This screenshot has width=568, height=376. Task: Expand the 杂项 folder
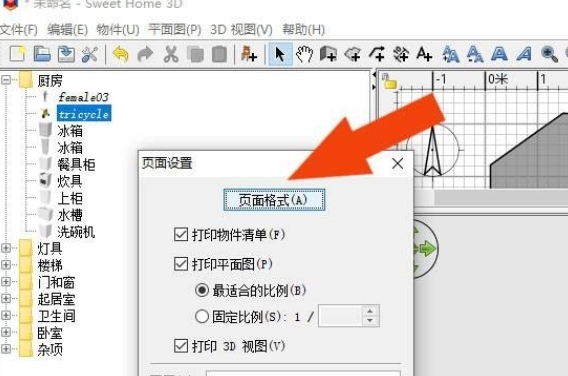[x=6, y=349]
